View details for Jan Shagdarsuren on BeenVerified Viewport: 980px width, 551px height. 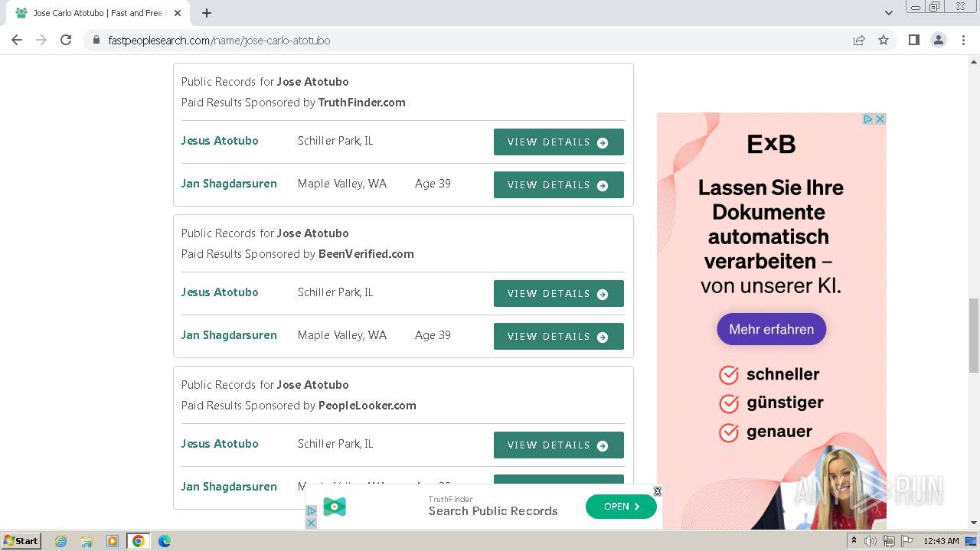[x=559, y=337]
